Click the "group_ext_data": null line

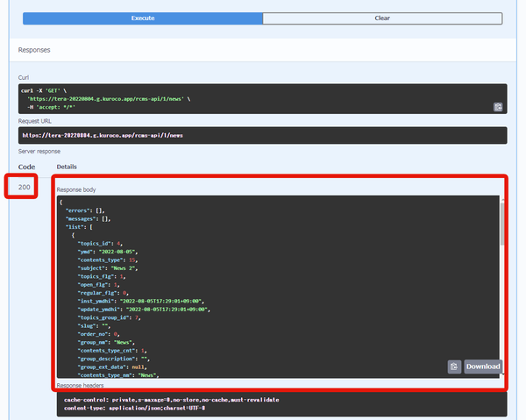tap(112, 367)
